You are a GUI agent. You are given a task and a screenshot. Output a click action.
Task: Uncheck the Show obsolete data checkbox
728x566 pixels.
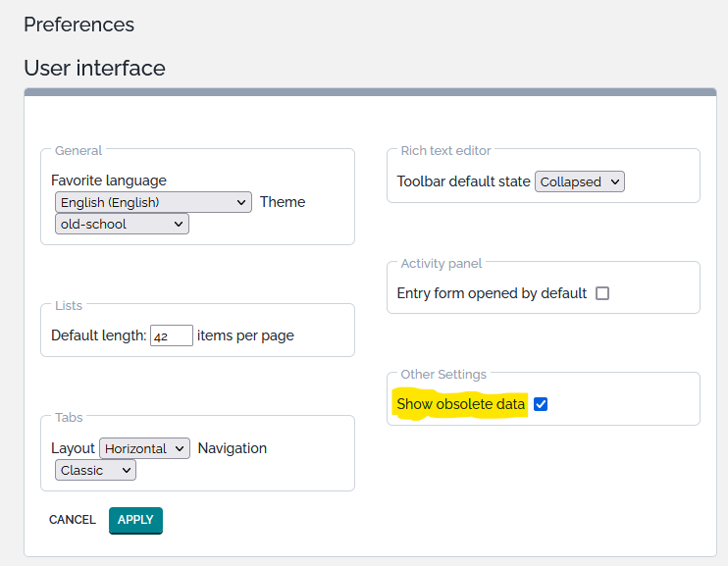(x=541, y=404)
